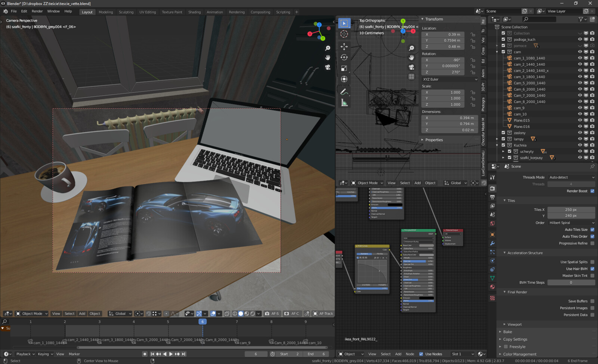Click the pan hand icon in the camera viewport
The image size is (598, 364).
(x=327, y=57)
